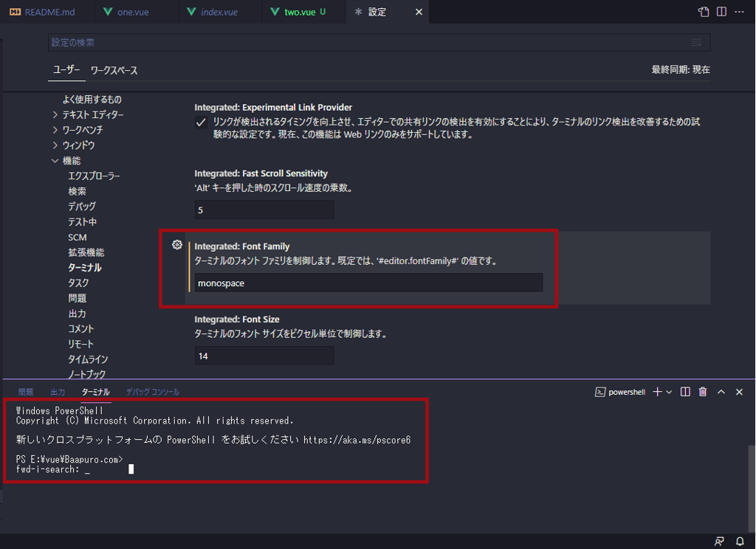Open the split editor icon in the title bar
Viewport: 756px width, 549px height.
[723, 12]
